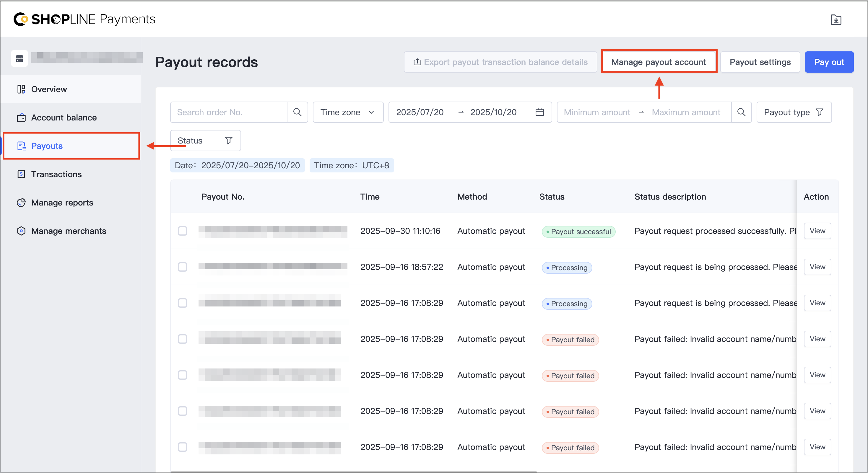Viewport: 868px width, 473px height.
Task: Click the Time zone: UTC+8 filter tag
Action: tap(352, 165)
